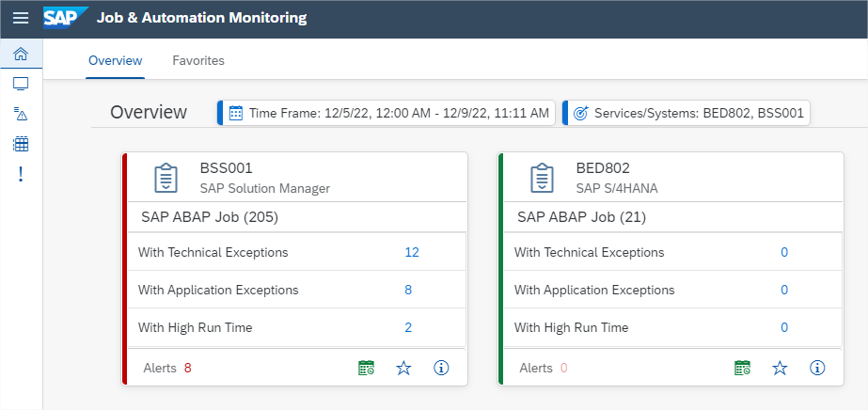Open the calendar grid sidebar icon
The height and width of the screenshot is (410, 868).
(21, 144)
